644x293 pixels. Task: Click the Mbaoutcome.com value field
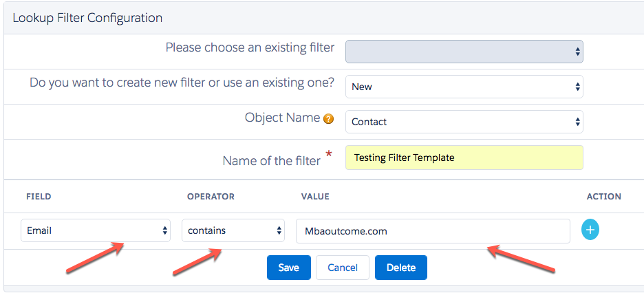tap(433, 231)
